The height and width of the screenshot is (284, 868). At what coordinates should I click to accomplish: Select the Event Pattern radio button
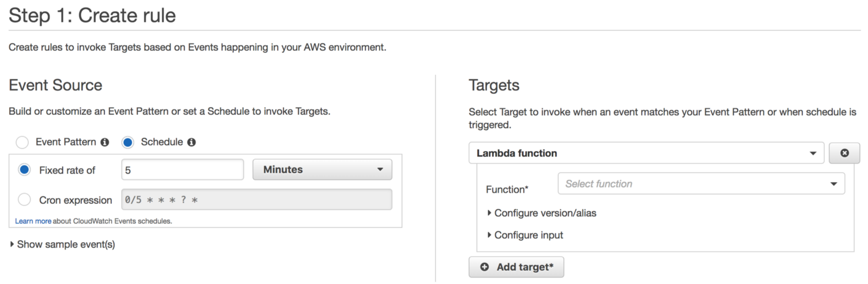[22, 142]
